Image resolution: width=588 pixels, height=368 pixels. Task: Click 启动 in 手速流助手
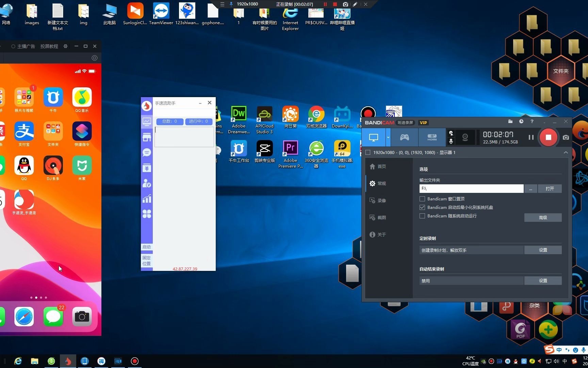pyautogui.click(x=147, y=247)
